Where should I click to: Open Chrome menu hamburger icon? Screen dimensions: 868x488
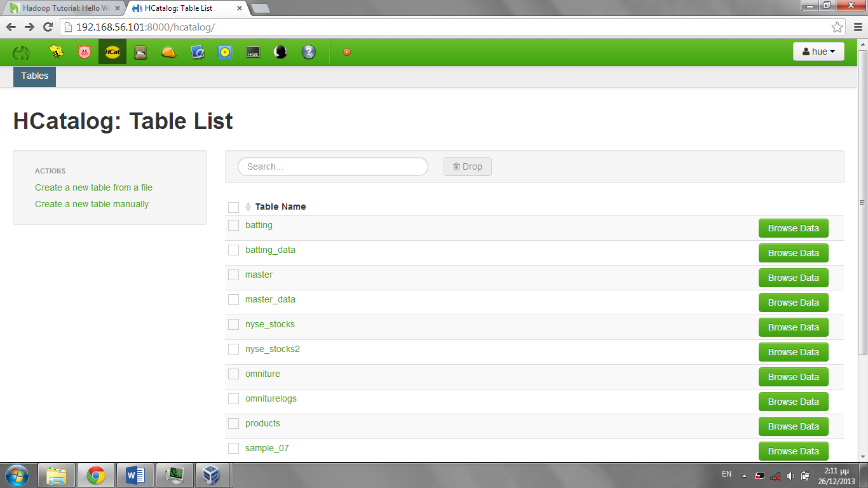[x=858, y=27]
